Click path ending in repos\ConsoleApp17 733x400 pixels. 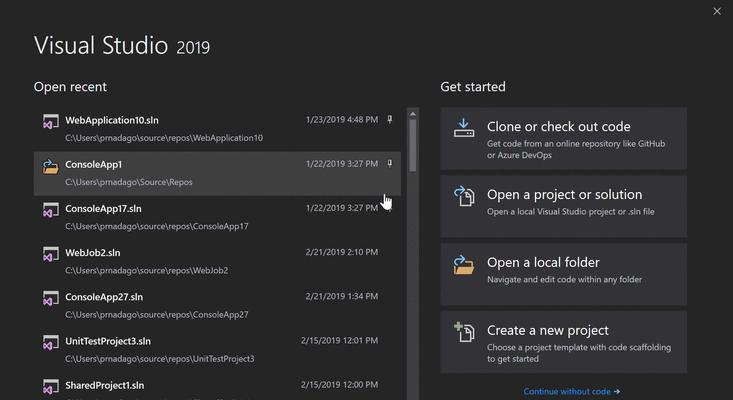157,226
